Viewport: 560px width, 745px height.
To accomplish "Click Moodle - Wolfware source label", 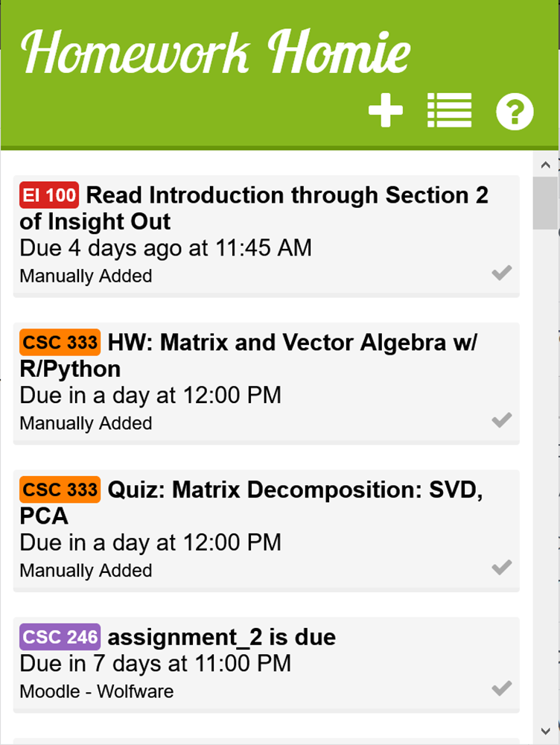I will (x=96, y=691).
